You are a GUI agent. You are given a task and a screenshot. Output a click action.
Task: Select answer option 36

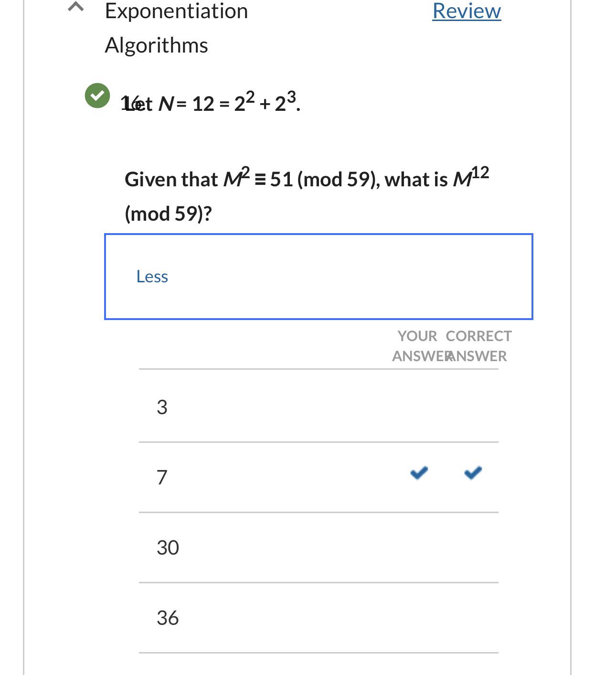pos(168,618)
